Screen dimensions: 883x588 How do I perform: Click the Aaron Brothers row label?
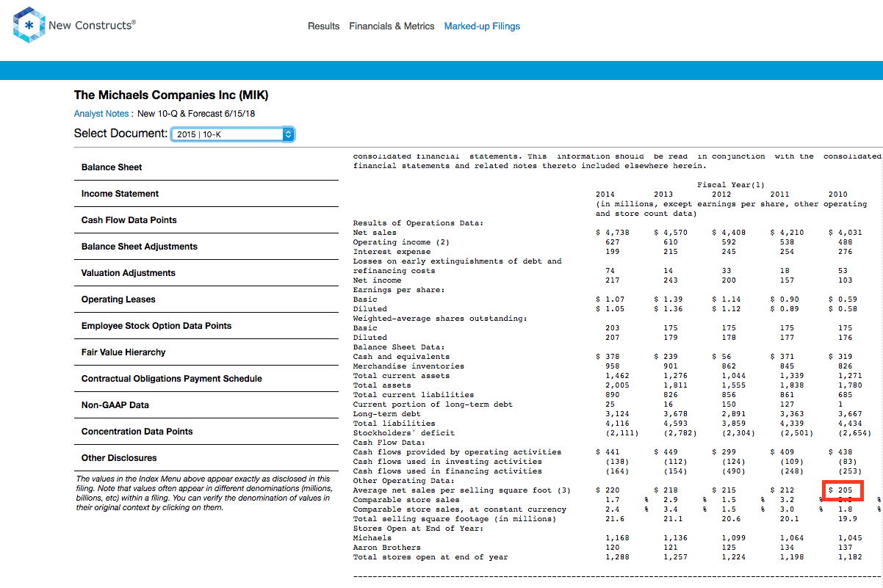click(x=387, y=548)
